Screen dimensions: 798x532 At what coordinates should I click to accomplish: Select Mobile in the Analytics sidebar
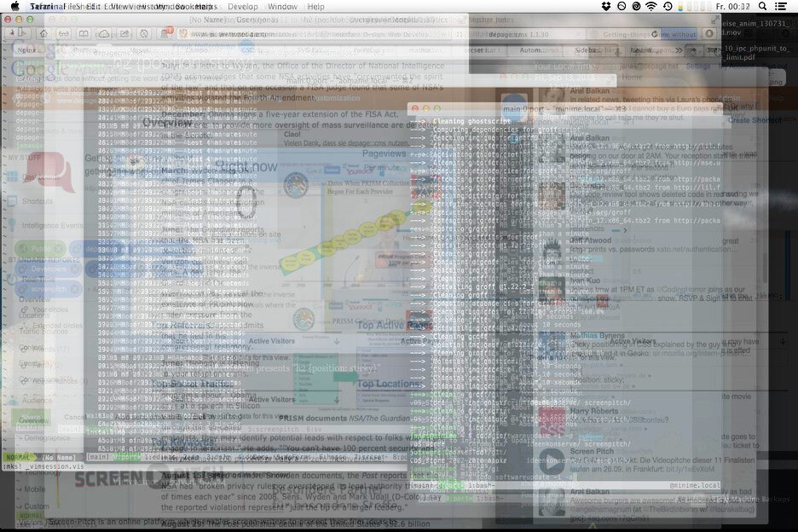35,489
